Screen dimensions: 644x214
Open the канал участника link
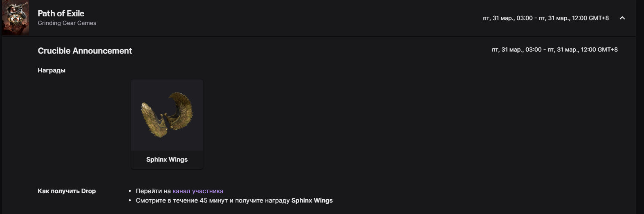pyautogui.click(x=198, y=191)
